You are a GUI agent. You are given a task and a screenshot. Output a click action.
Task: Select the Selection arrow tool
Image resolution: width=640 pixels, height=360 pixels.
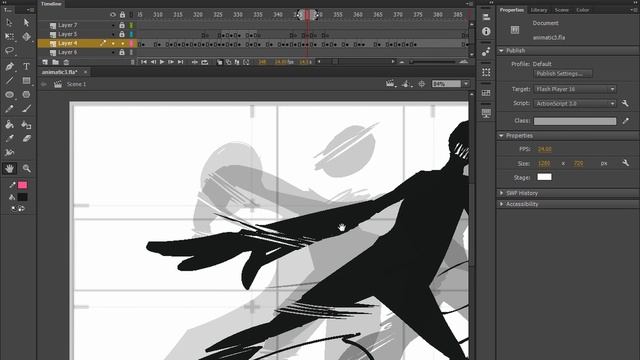[9, 22]
